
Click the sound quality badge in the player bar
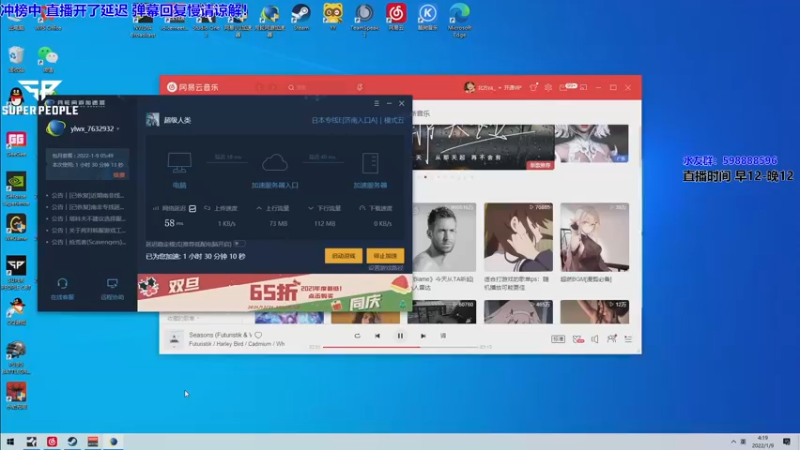pos(558,339)
